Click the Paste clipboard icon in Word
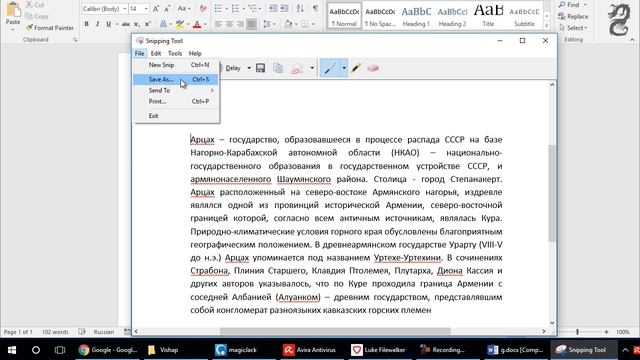Viewport: 640px width, 360px height. 13,9
